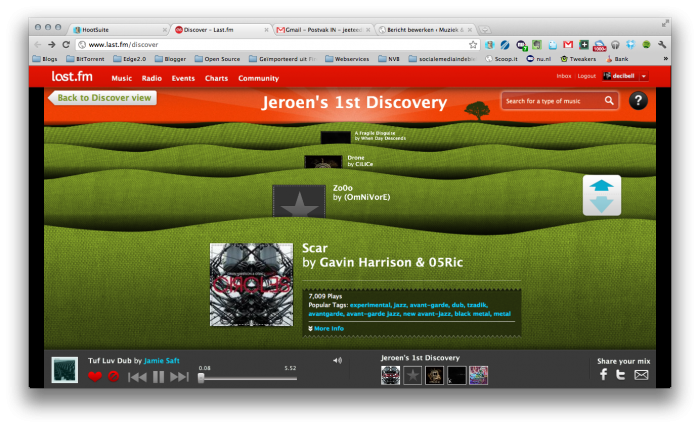This screenshot has width=700, height=428.
Task: Open the BitTorrent bookmark folder
Action: 85,58
